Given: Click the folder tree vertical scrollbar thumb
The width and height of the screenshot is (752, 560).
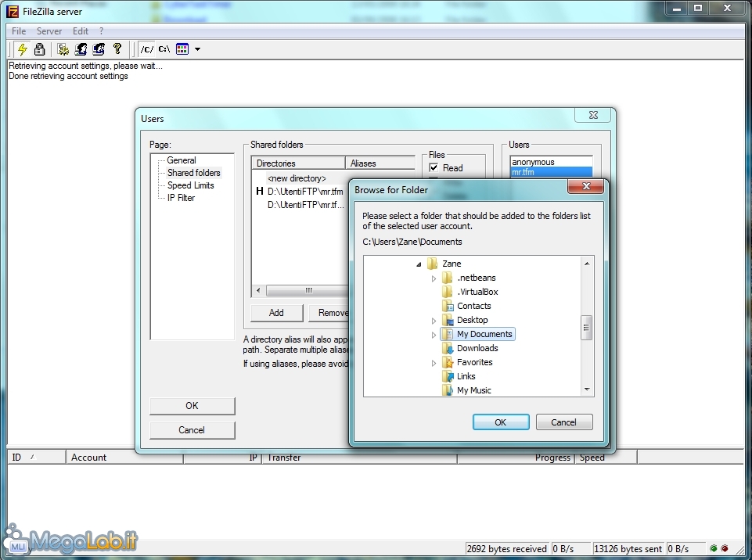Looking at the screenshot, I should click(x=586, y=328).
